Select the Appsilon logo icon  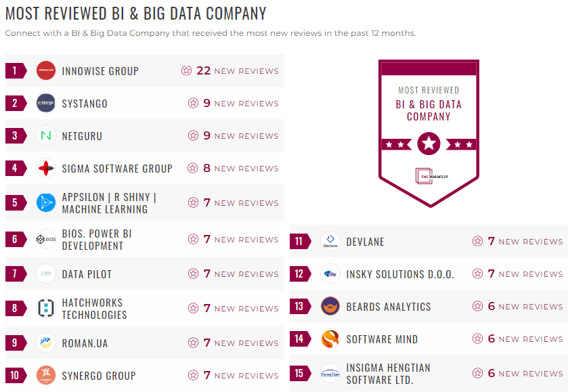tap(45, 202)
